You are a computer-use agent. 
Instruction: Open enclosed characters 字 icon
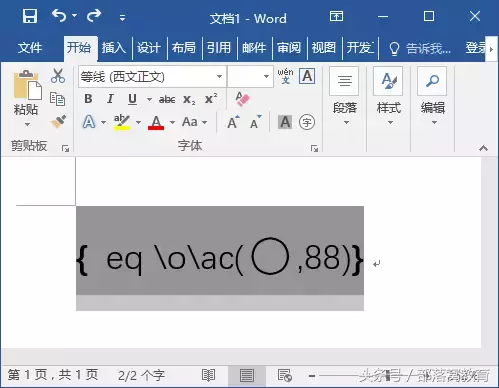[307, 122]
